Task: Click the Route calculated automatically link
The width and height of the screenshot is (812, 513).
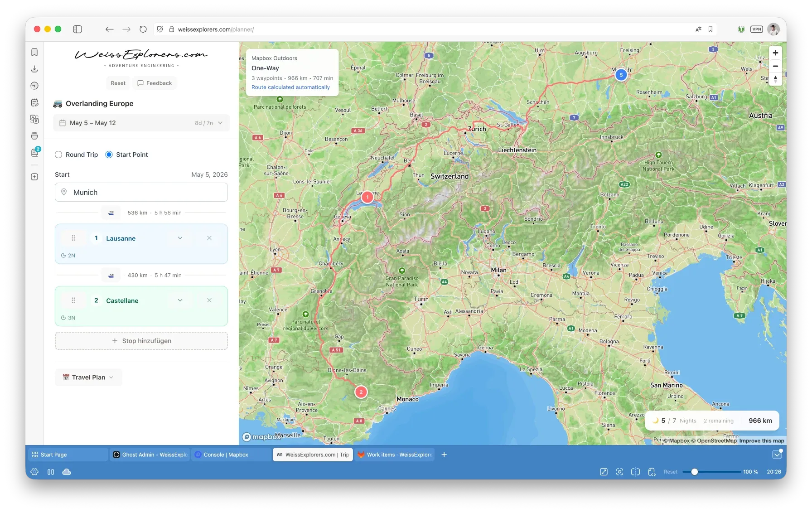Action: click(x=290, y=87)
